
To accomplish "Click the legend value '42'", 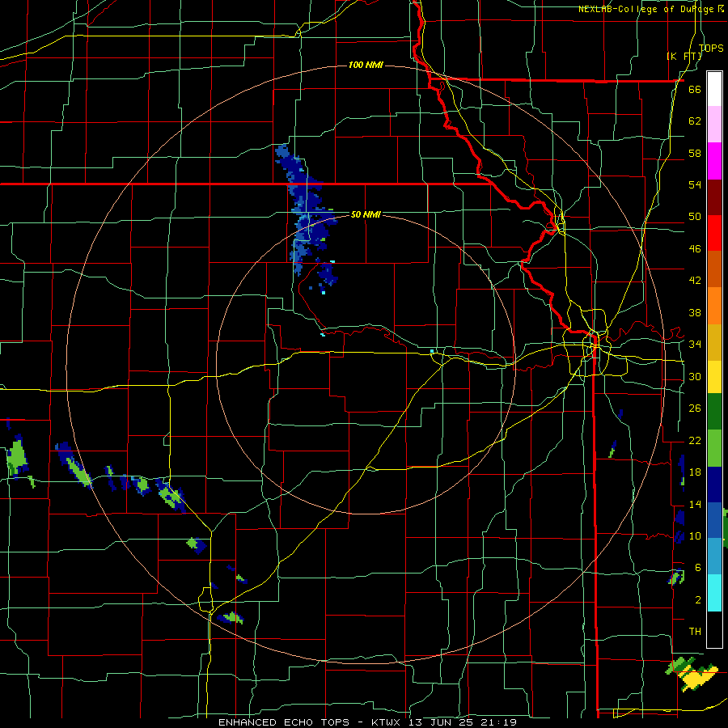I will point(695,281).
